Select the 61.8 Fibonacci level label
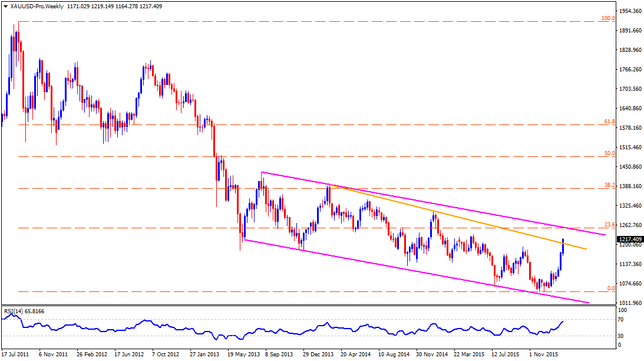Screen dimensions: 644x361 coord(610,122)
